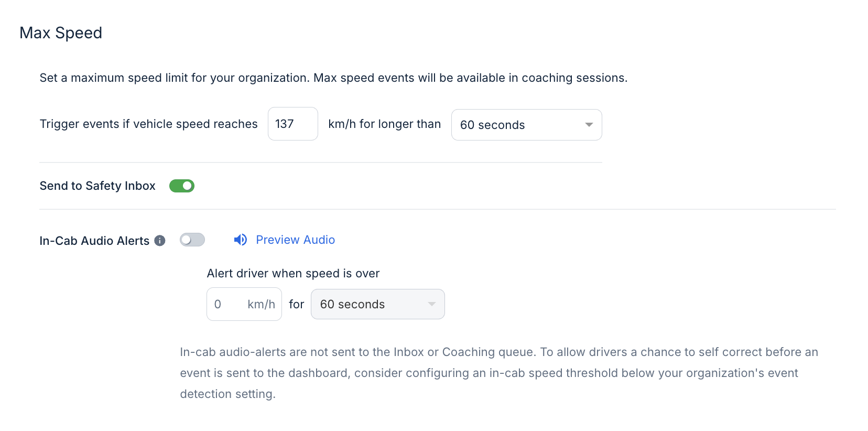
Task: Click the Alert driver when speed is over text
Action: point(294,273)
